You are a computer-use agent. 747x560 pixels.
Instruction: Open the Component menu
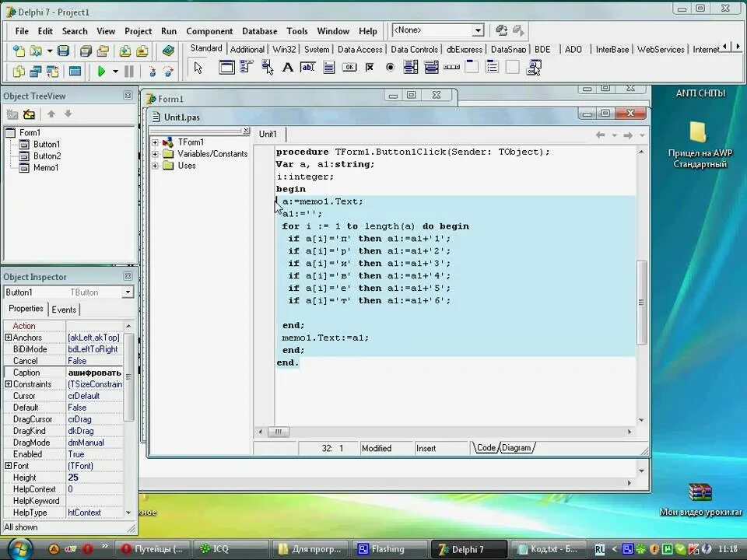tap(209, 31)
